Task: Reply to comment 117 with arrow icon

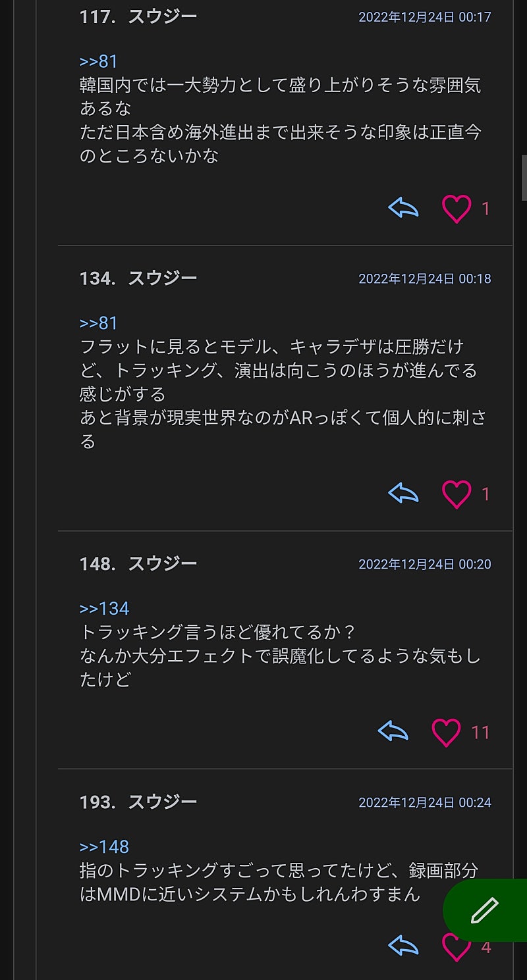Action: click(x=404, y=209)
